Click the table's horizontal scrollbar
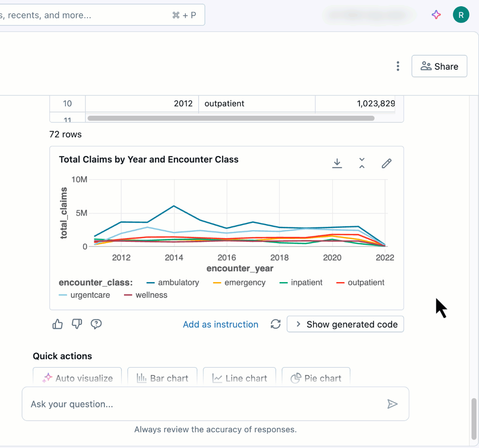The width and height of the screenshot is (479, 448). pyautogui.click(x=231, y=118)
